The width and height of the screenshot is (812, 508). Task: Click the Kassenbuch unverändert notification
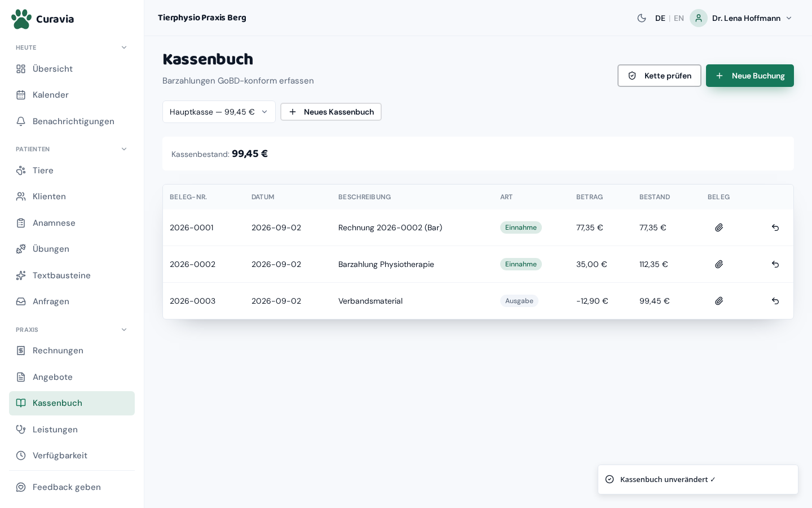pyautogui.click(x=698, y=479)
